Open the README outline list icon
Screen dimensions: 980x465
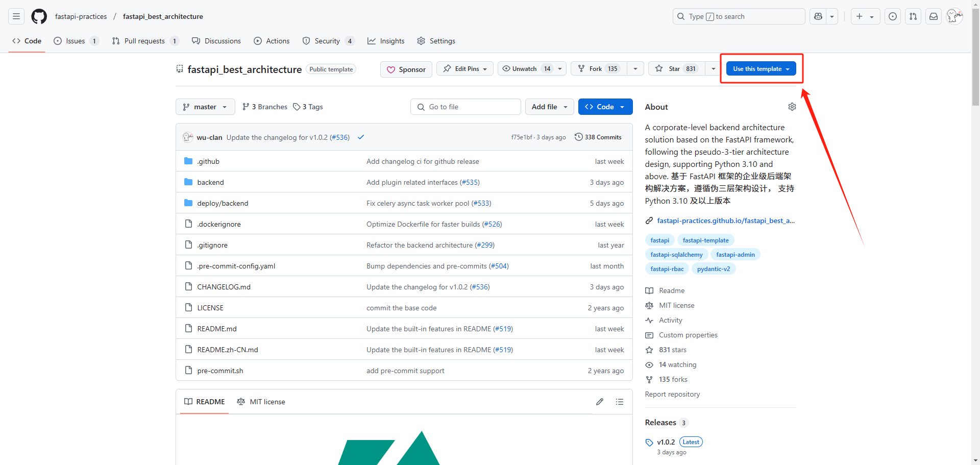pos(620,402)
